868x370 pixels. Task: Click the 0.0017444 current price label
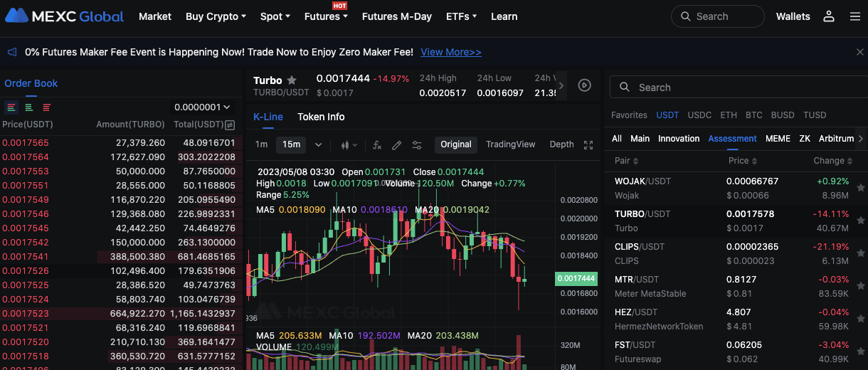575,278
